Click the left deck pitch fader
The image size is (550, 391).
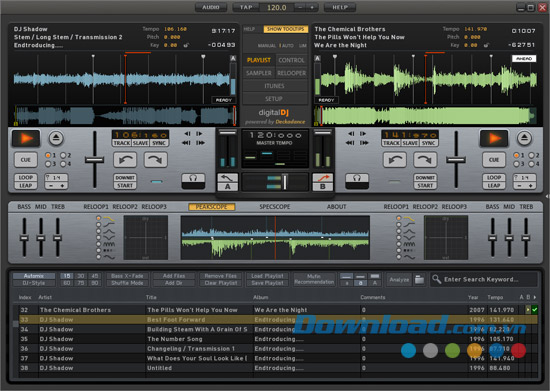94,160
